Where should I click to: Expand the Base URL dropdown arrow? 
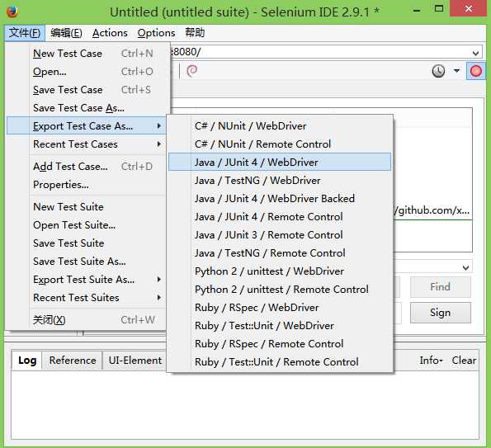475,53
